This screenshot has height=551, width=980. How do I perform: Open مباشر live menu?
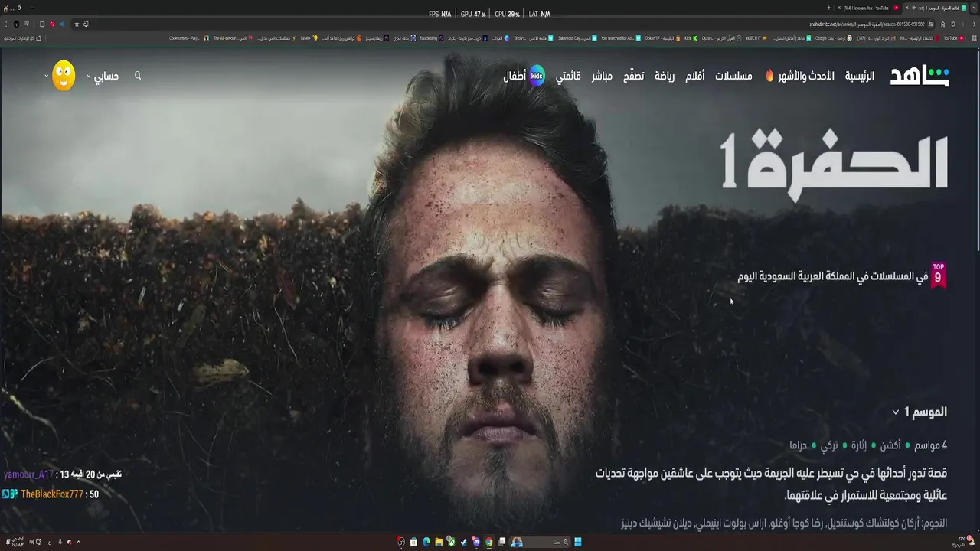point(602,76)
